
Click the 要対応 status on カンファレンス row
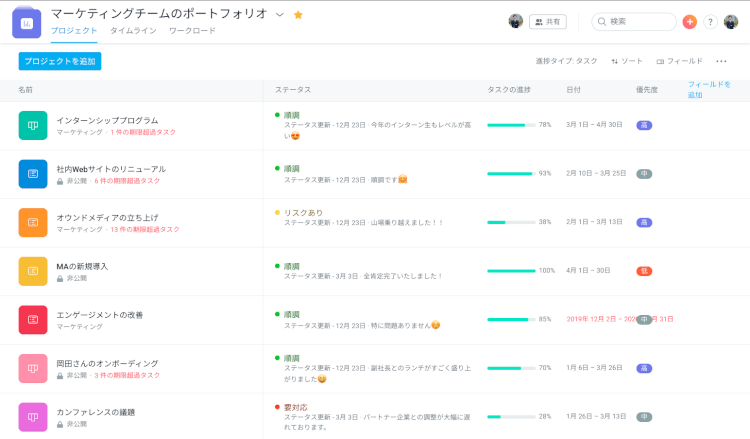click(x=295, y=407)
